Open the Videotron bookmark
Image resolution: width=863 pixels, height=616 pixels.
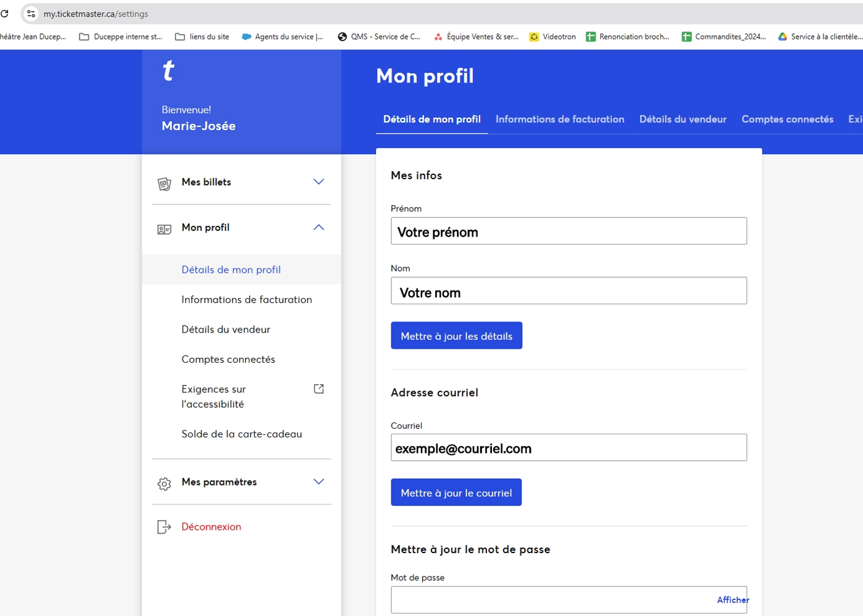(552, 37)
